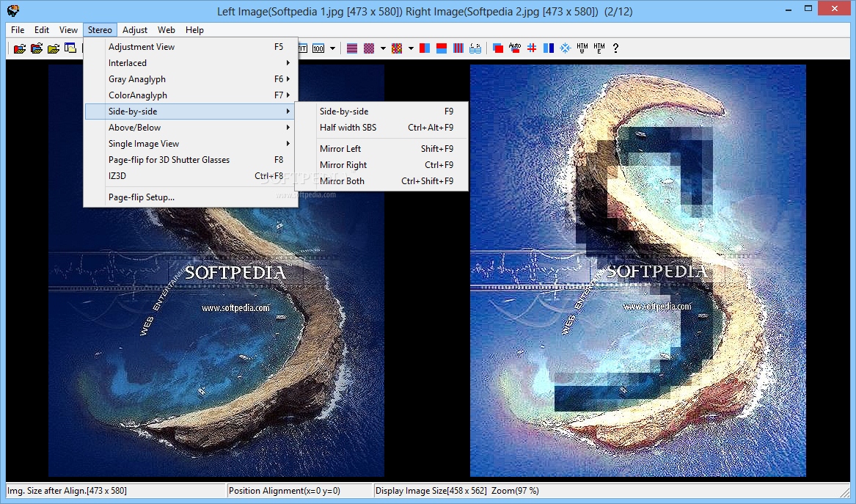Expand the ColorAnaglyph submenu

190,95
